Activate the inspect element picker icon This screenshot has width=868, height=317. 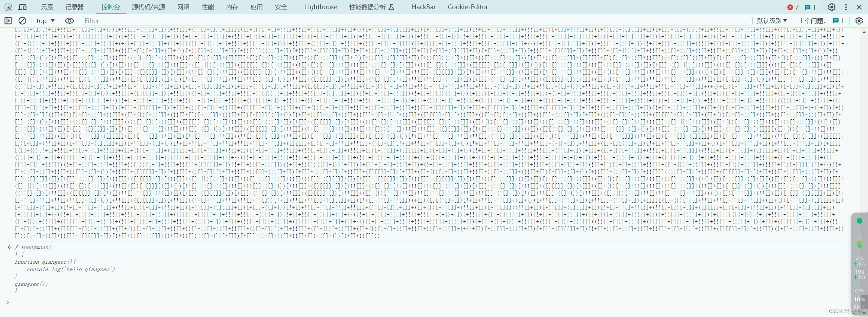point(8,7)
